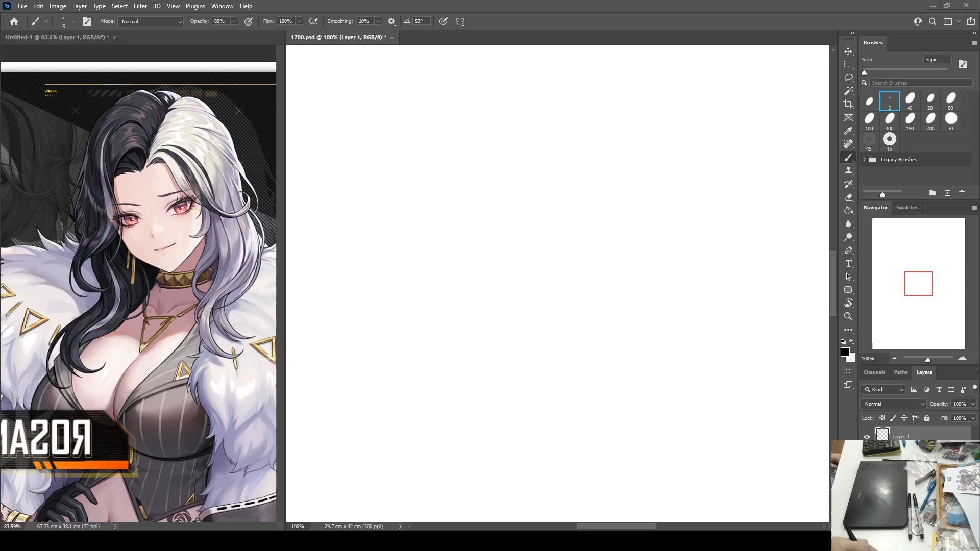Zoom in using Navigator large mountains
This screenshot has width=980, height=551.
pos(962,358)
